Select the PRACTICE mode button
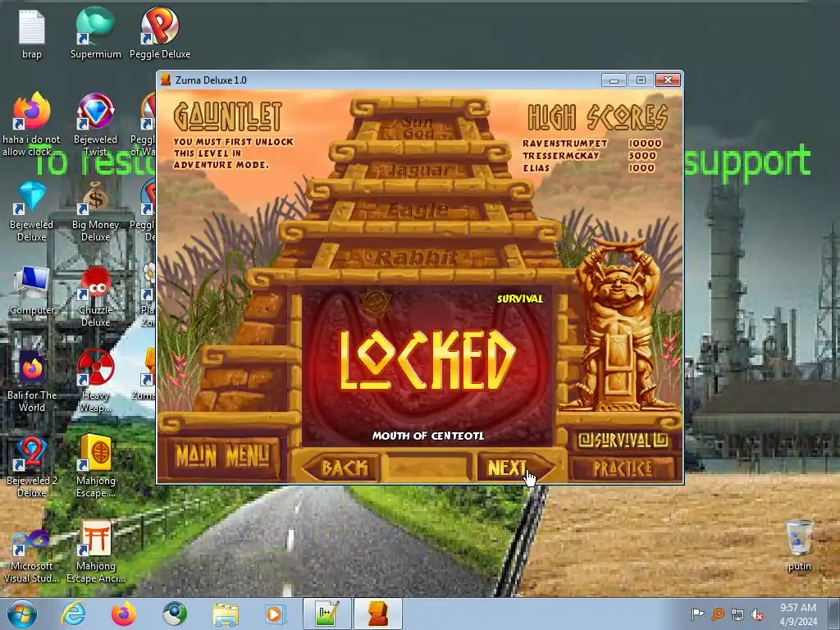Viewport: 840px width, 630px height. tap(623, 468)
